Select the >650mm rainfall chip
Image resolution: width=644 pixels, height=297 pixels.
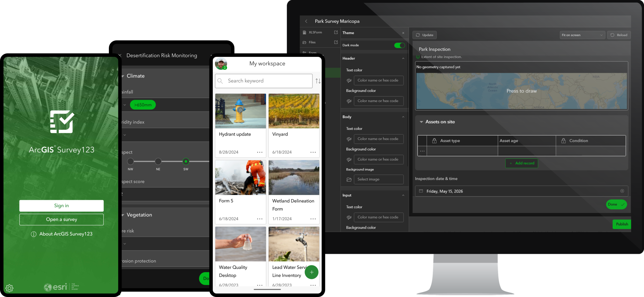[143, 105]
